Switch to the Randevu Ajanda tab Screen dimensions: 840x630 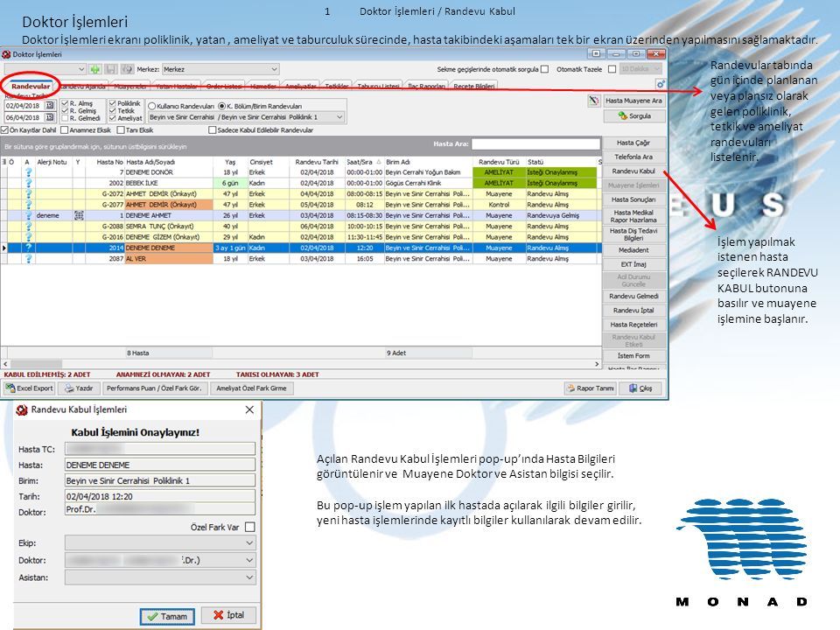(82, 87)
